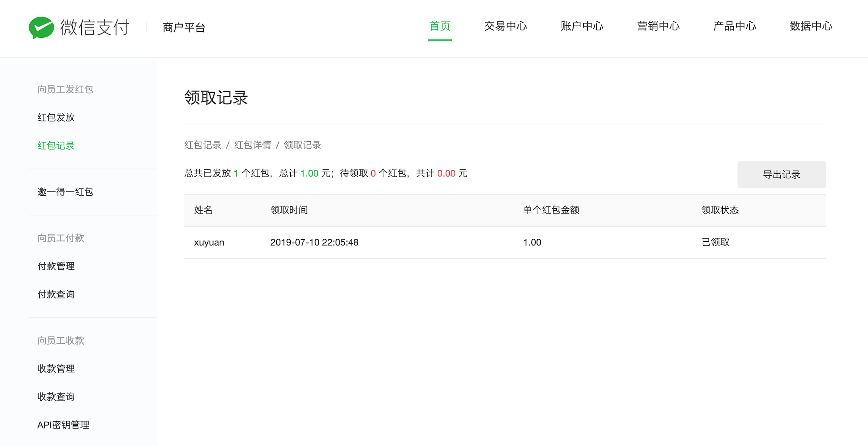Select the 产品中心 navigation item
Viewport: 868px width, 446px height.
[734, 26]
